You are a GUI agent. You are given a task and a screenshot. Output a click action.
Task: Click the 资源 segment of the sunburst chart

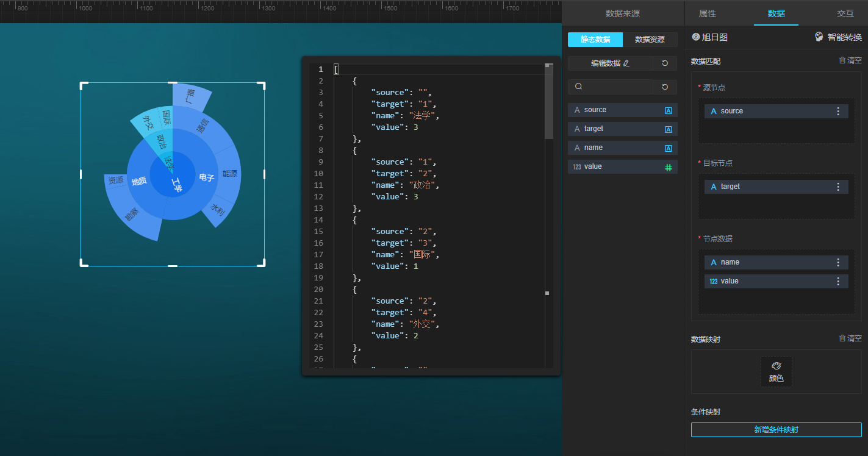116,180
